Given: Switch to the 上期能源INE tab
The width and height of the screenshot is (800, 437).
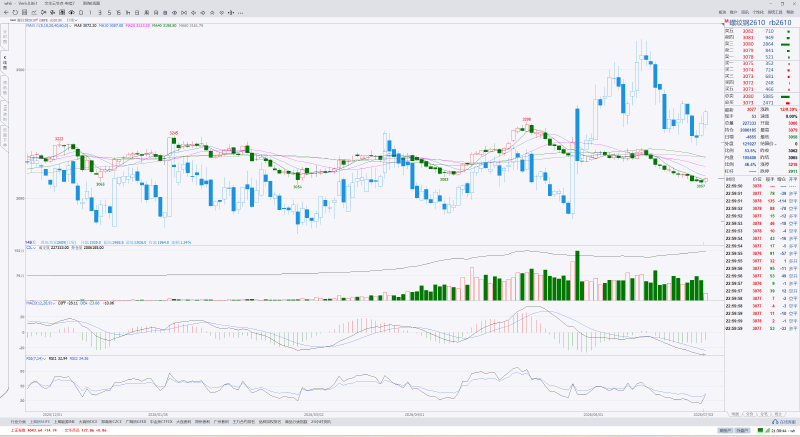Looking at the screenshot, I should 64,422.
